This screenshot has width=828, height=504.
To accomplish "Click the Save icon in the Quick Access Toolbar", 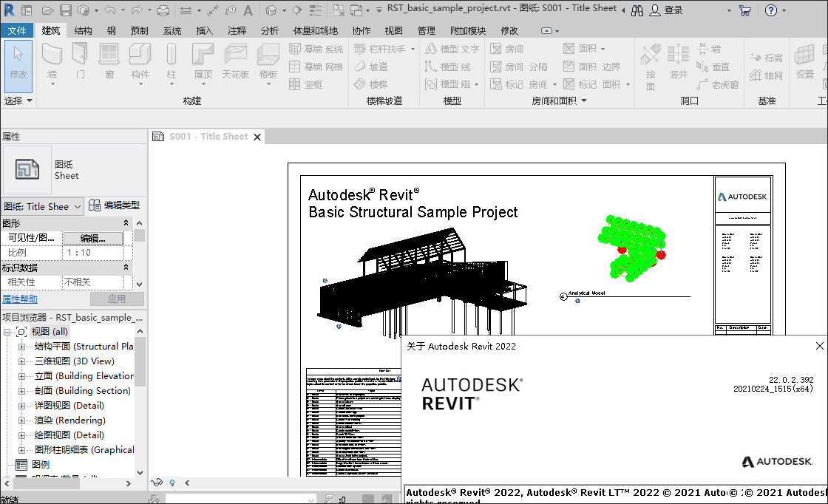I will click(66, 10).
